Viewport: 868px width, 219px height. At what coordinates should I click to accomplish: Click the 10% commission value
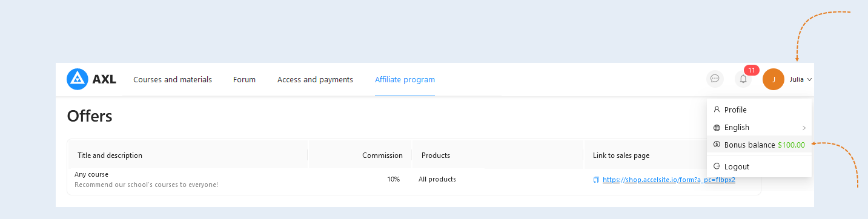(x=393, y=179)
